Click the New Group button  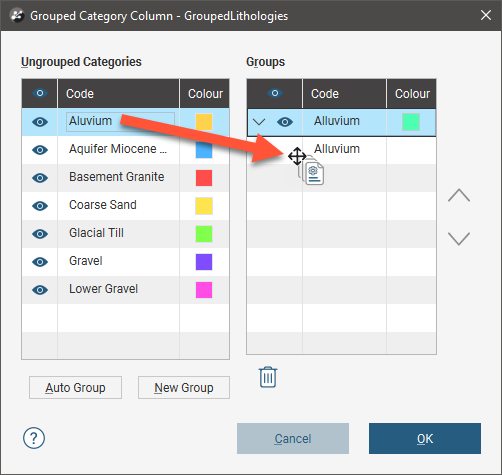184,387
